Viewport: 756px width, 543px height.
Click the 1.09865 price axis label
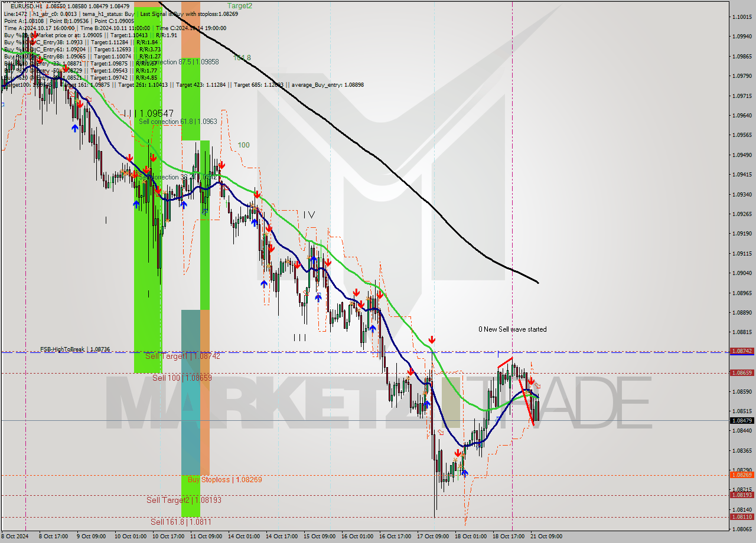[x=742, y=56]
